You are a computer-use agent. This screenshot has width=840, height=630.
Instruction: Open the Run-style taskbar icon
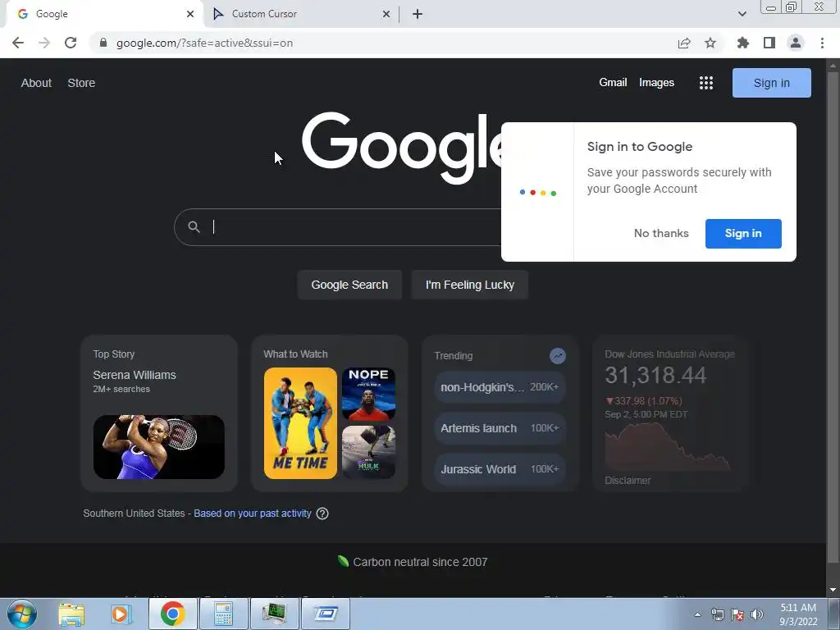(x=325, y=614)
